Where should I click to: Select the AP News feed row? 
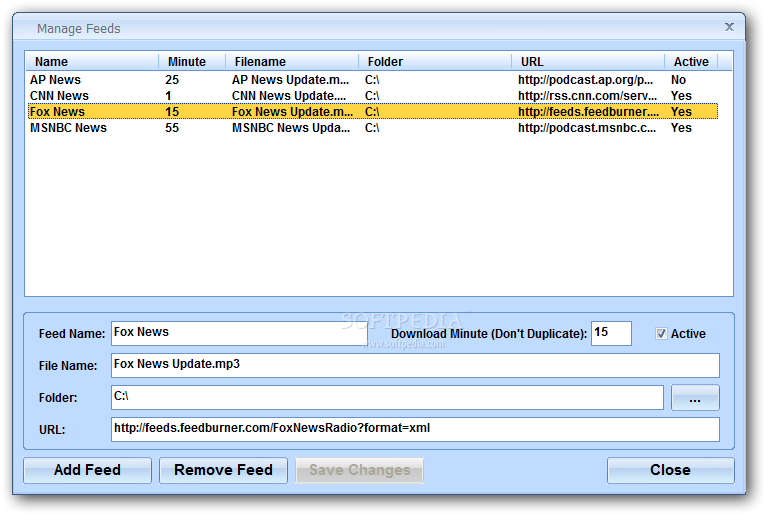[x=373, y=80]
